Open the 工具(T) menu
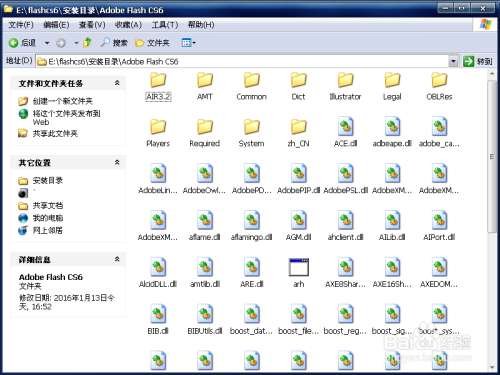Screen dimensions: 500x375 [x=165, y=25]
